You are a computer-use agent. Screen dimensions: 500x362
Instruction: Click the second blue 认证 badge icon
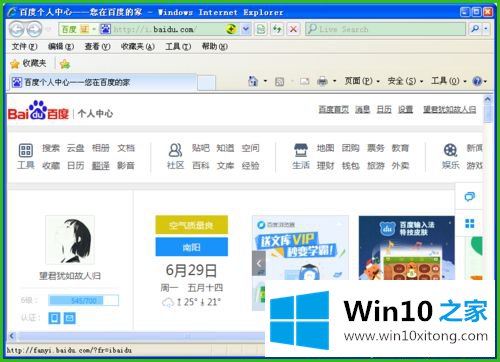(x=70, y=318)
